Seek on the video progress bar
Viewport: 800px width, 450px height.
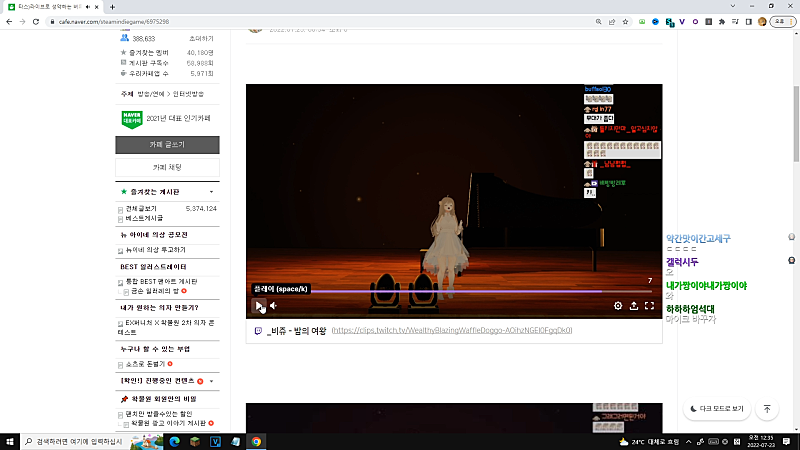point(450,292)
